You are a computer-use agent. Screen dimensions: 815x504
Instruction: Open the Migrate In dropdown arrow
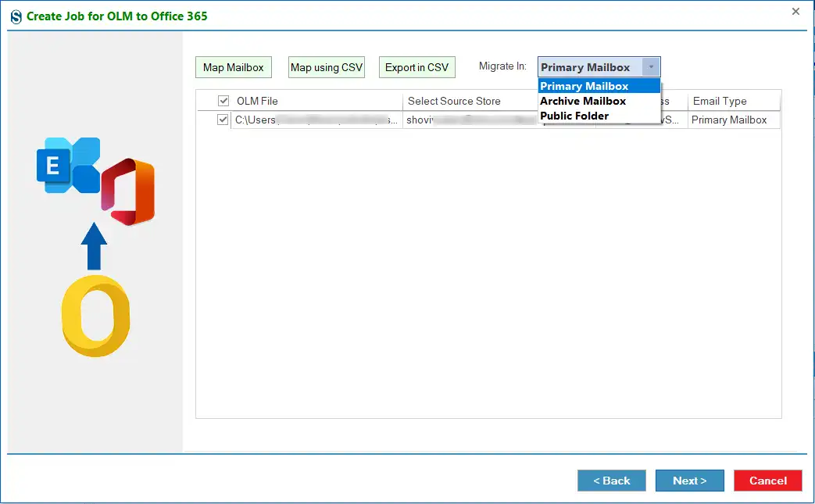651,67
